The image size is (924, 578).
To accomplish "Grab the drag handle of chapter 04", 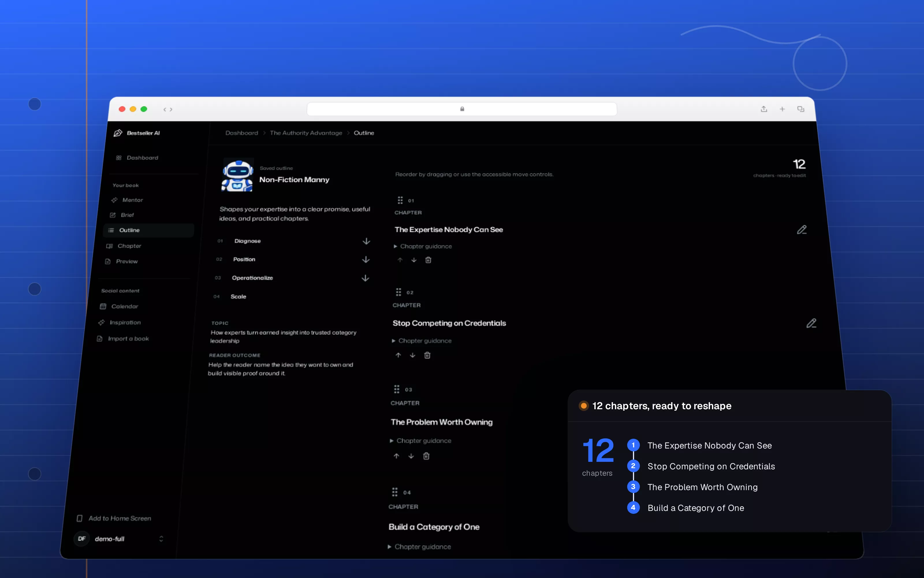I will pyautogui.click(x=395, y=492).
